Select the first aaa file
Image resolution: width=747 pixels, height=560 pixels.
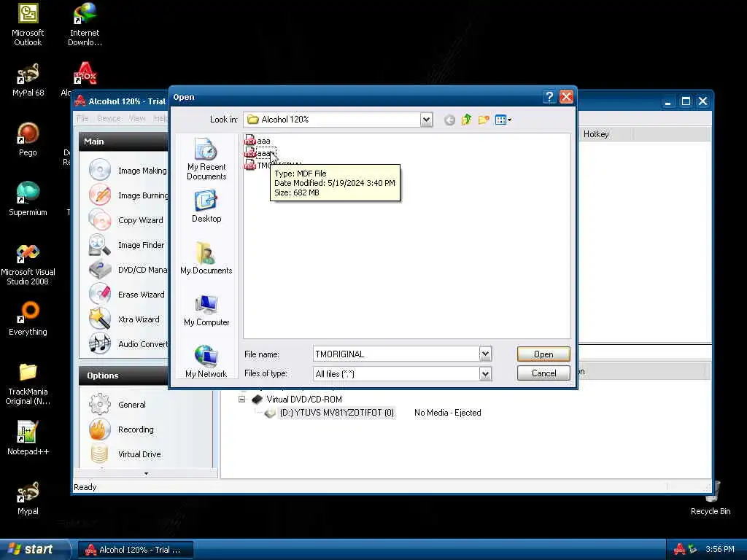tap(258, 141)
